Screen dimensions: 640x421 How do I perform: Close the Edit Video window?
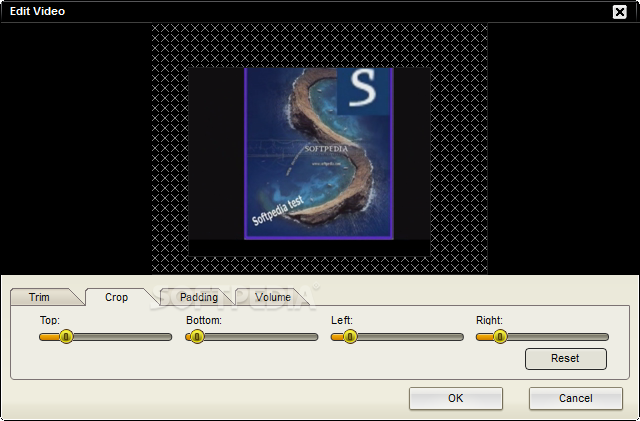pyautogui.click(x=620, y=12)
